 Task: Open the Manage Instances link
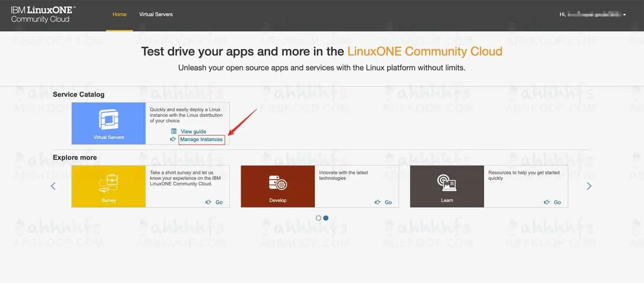point(201,139)
